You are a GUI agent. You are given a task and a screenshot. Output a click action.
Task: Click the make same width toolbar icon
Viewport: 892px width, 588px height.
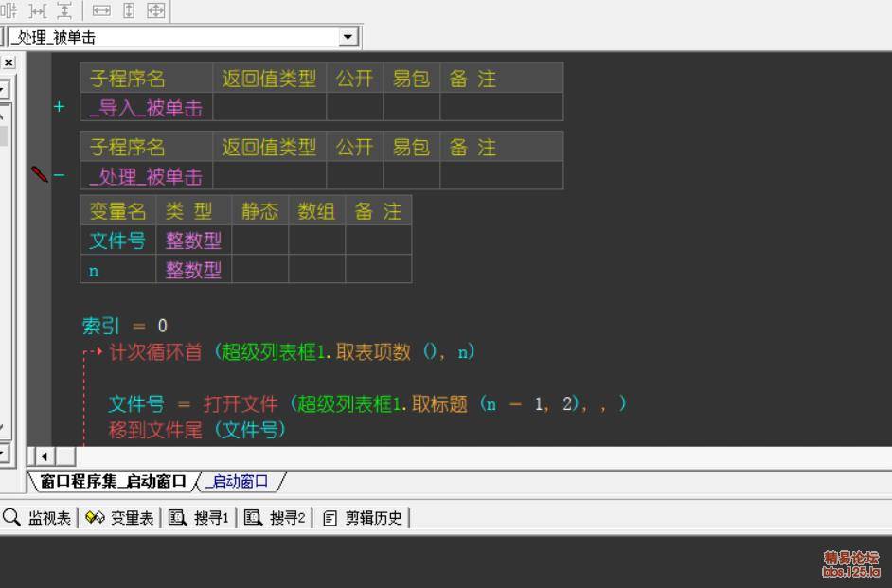[101, 10]
